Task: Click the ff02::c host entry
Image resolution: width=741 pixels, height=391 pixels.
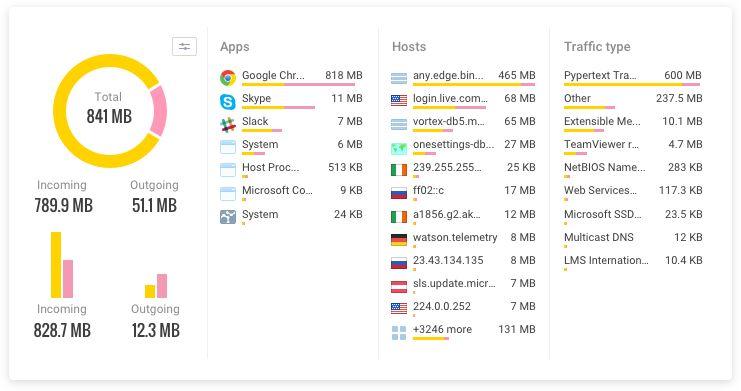Action: point(463,193)
